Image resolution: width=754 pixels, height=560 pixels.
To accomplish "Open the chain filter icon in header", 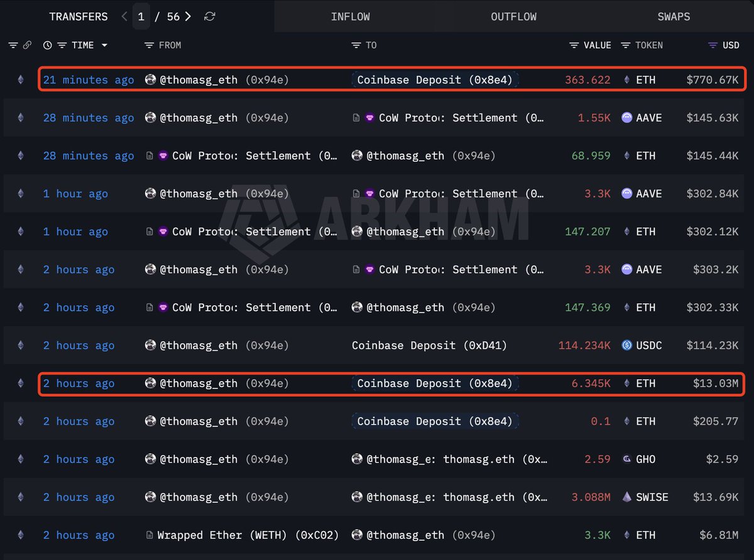I will [13, 45].
